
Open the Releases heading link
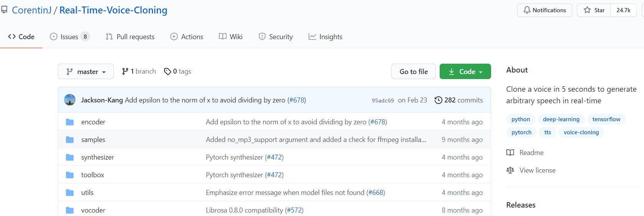521,205
